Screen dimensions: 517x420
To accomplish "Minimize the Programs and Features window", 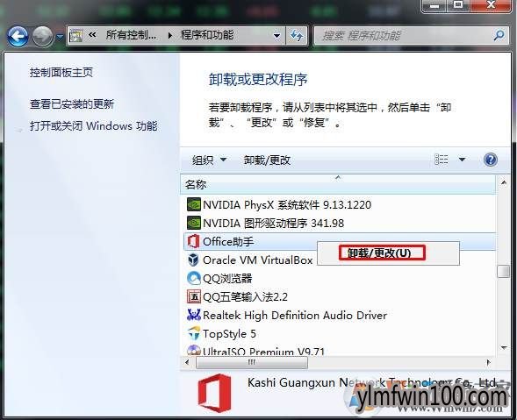I will pyautogui.click(x=434, y=5).
